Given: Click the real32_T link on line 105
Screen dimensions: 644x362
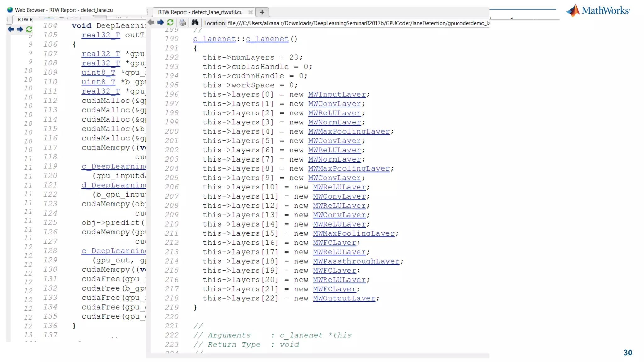Looking at the screenshot, I should [x=101, y=35].
